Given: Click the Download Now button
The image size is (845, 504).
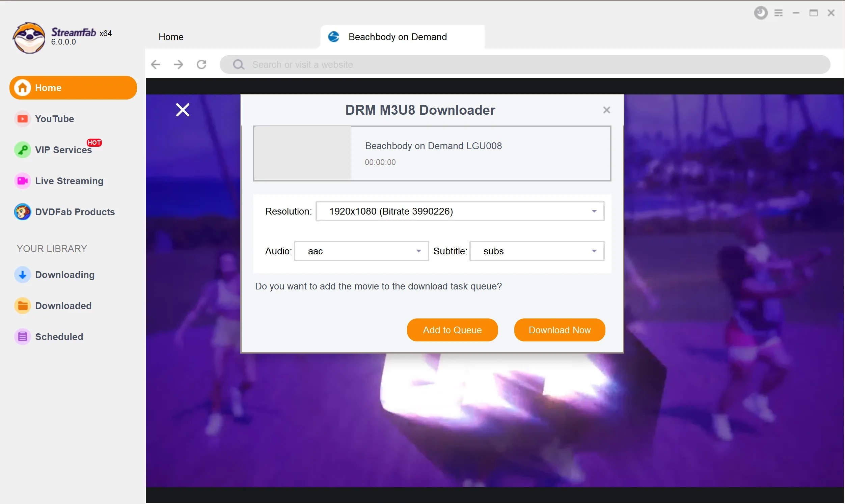Looking at the screenshot, I should pyautogui.click(x=559, y=330).
